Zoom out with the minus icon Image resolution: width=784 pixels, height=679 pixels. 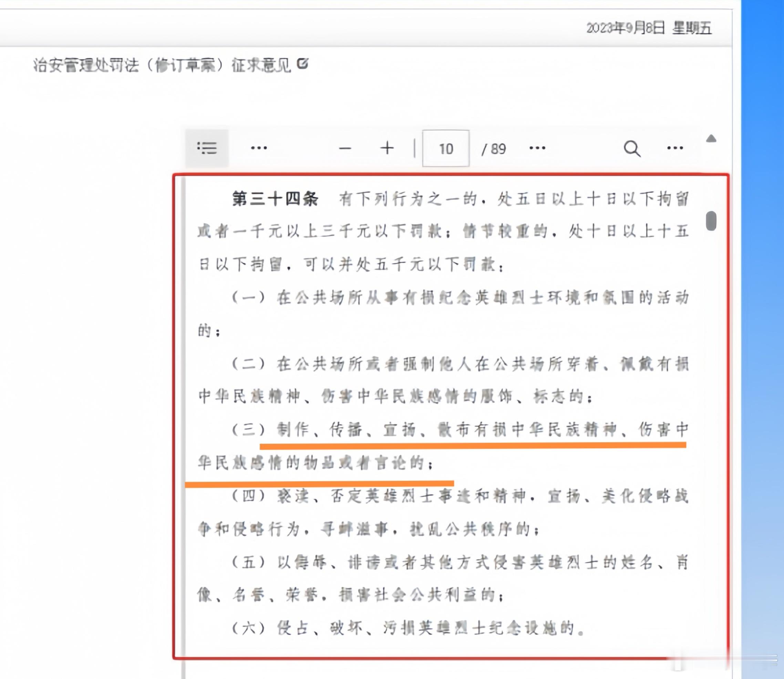(x=345, y=148)
